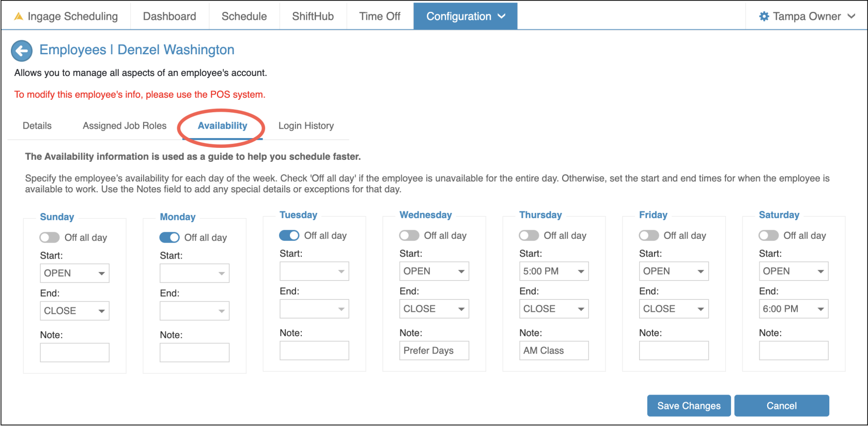Click the empty Friday Note field
Image resolution: width=868 pixels, height=426 pixels.
[x=673, y=351]
